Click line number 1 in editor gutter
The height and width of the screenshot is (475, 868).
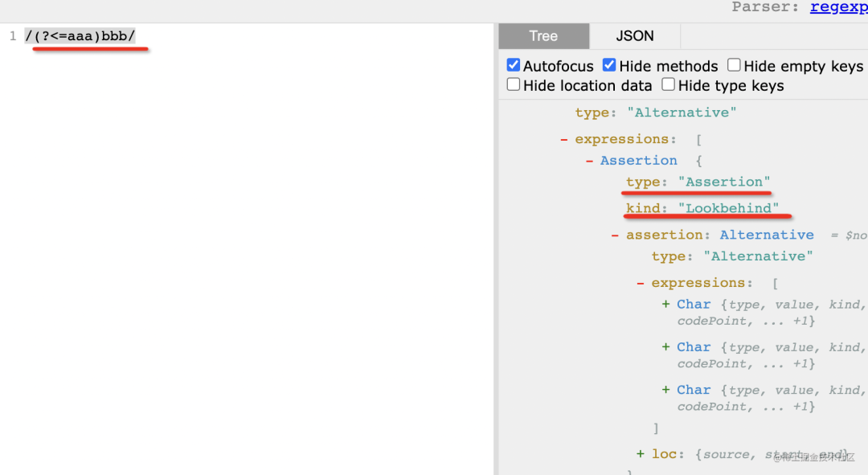coord(13,36)
